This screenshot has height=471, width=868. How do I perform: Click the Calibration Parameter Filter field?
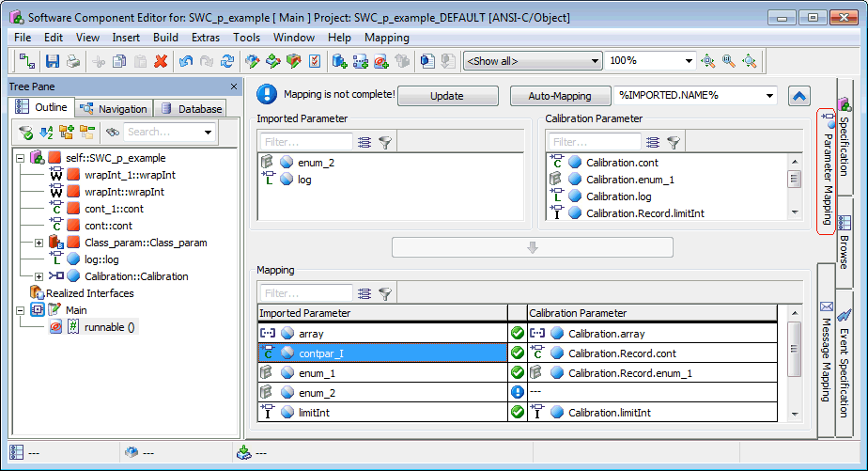(595, 142)
